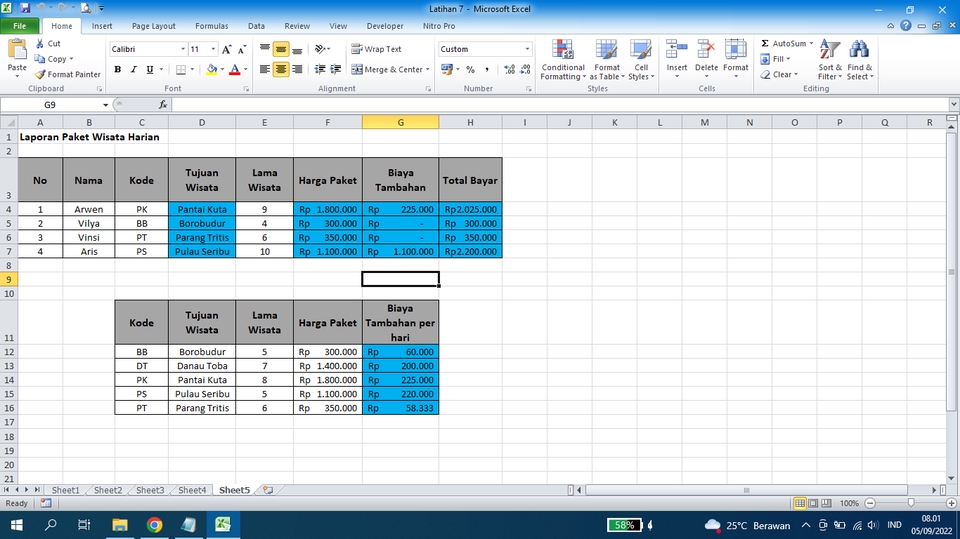Switch to Sheet4 worksheet tab
The width and height of the screenshot is (960, 539).
pyautogui.click(x=192, y=490)
